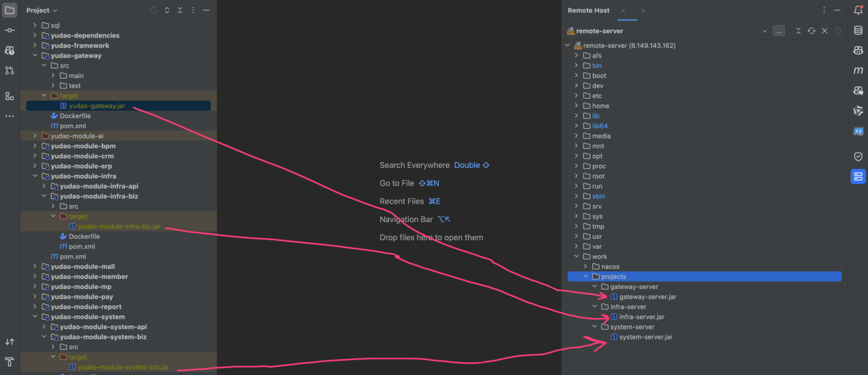Collapse all in Project panel
868x375 pixels.
tap(180, 10)
